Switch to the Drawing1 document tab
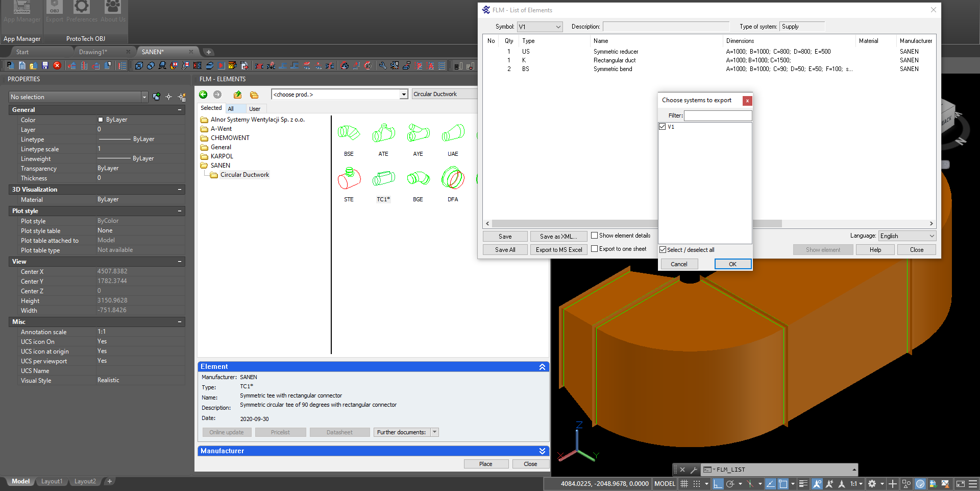 [x=93, y=52]
